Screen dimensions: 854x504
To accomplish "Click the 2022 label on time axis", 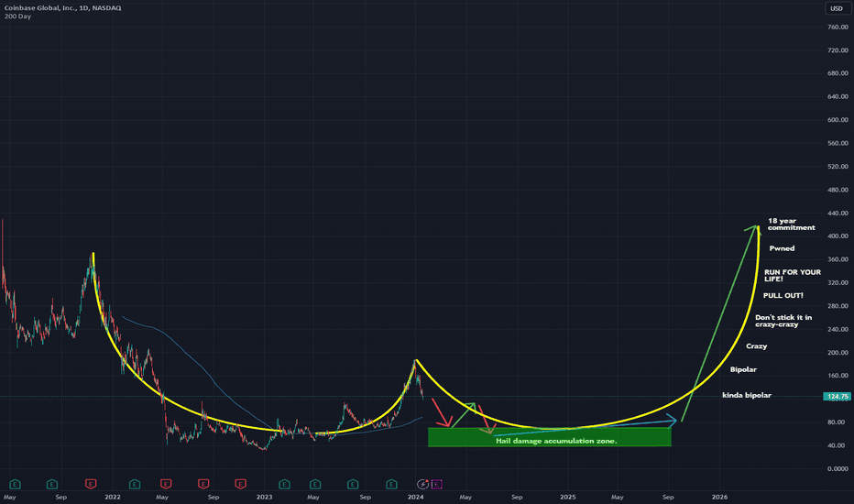I will [x=113, y=497].
